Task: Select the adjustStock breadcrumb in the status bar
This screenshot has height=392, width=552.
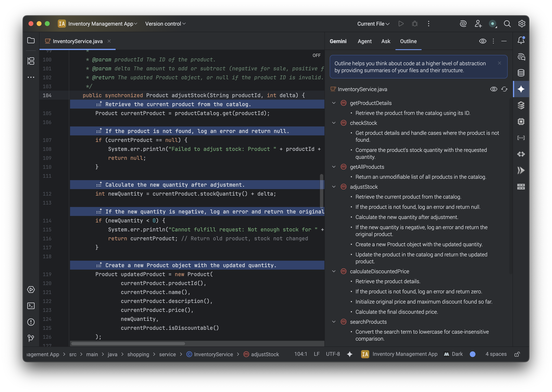Action: coord(265,354)
